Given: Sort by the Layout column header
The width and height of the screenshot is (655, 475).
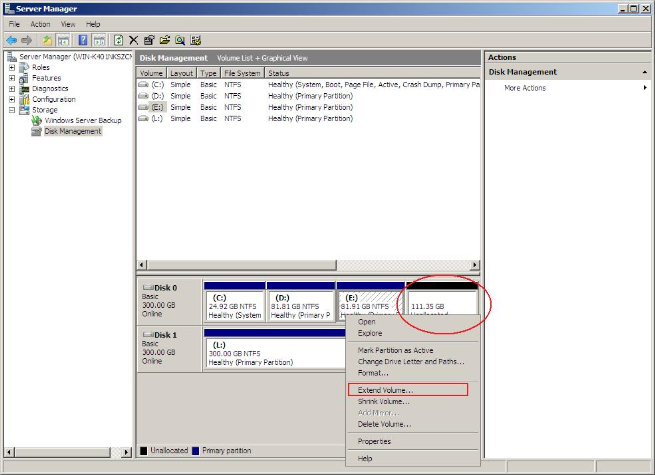Looking at the screenshot, I should coord(182,73).
